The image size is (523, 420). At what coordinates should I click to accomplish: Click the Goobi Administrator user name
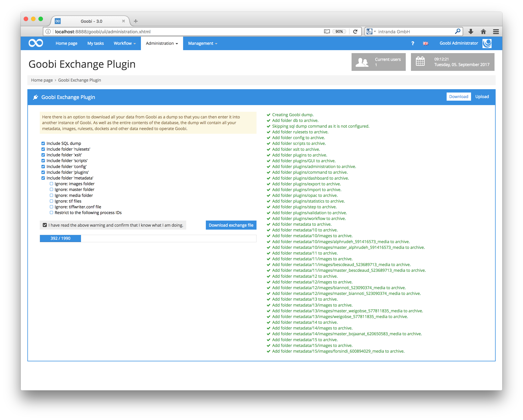coord(459,43)
